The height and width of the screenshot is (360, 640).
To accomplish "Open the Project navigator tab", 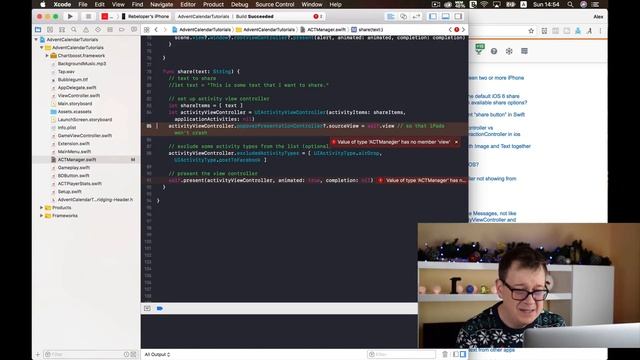I will tap(38, 29).
